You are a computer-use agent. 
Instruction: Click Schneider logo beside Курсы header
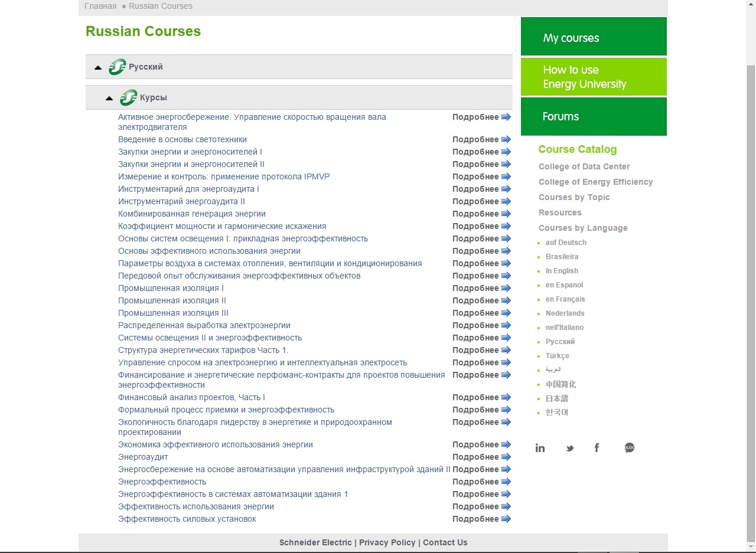tap(129, 97)
